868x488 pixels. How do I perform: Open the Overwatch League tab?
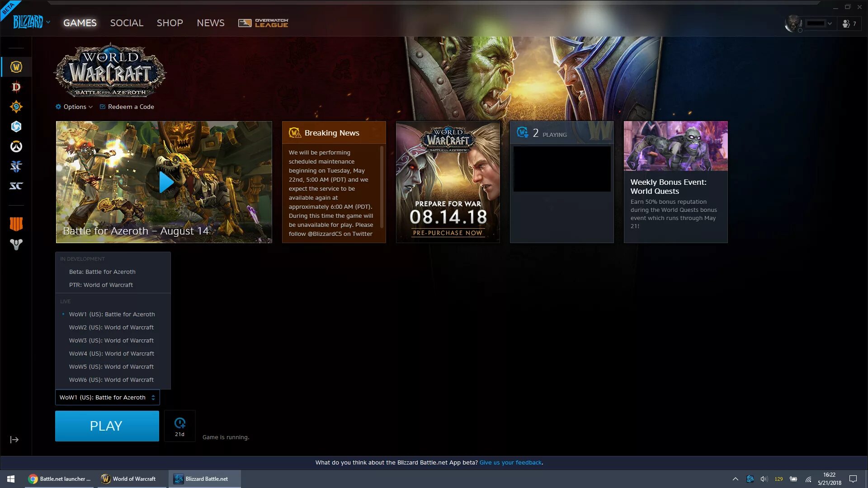tap(263, 23)
